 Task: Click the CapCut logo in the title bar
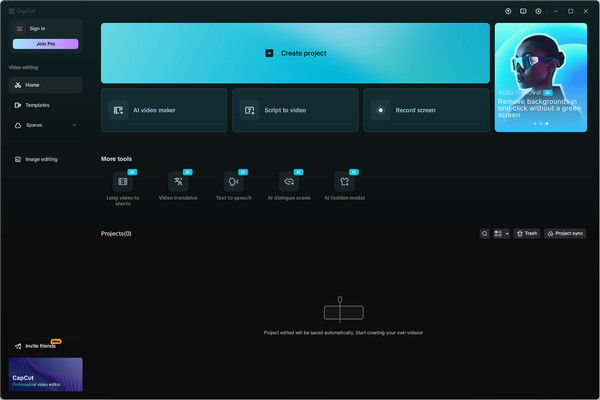coord(22,11)
